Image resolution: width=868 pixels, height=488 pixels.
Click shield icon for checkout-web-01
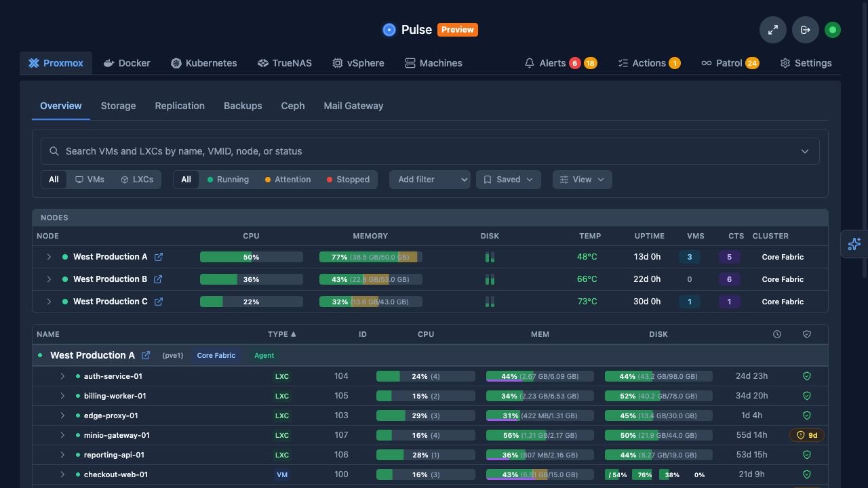[x=807, y=474]
